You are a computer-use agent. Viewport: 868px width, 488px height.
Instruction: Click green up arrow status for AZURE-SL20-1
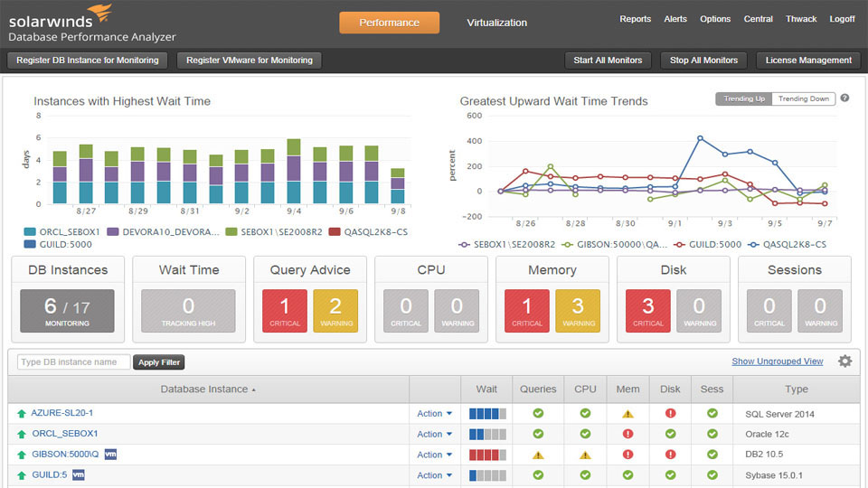tap(22, 414)
